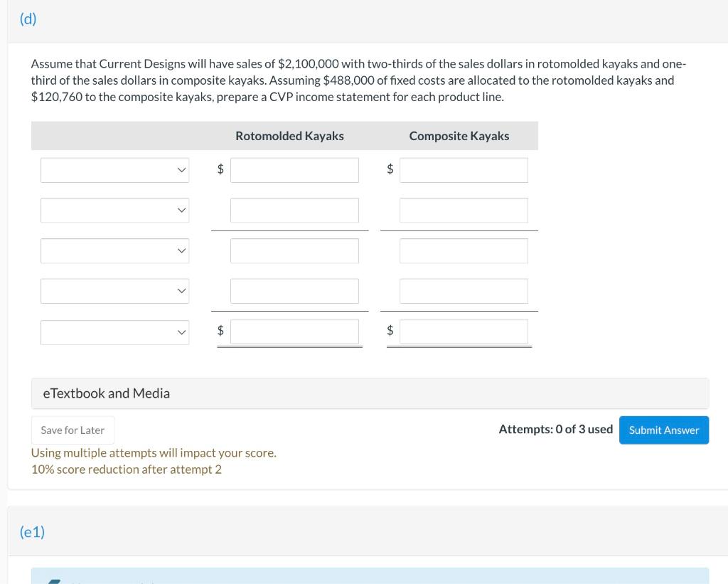Select third-row Composite Kayaks input box
728x584 pixels.
tap(464, 250)
